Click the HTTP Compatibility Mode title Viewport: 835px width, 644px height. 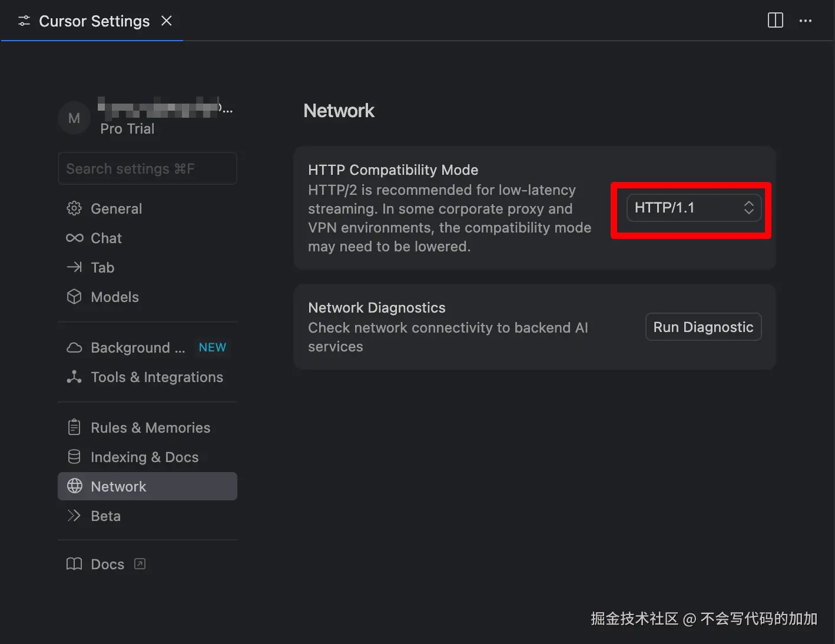click(x=393, y=170)
